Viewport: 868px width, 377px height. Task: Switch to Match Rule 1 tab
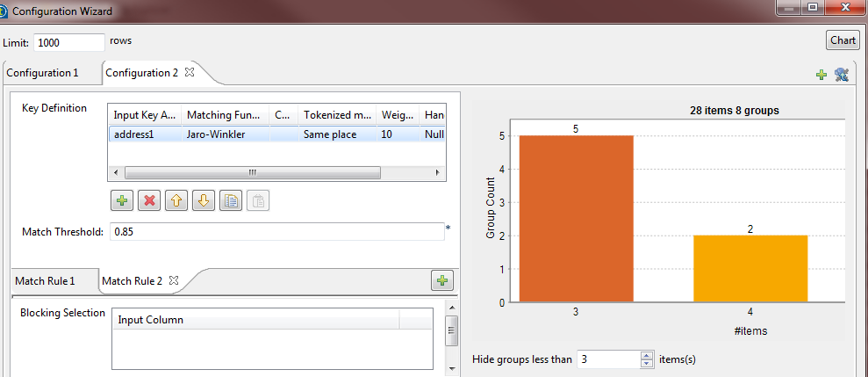pos(45,281)
